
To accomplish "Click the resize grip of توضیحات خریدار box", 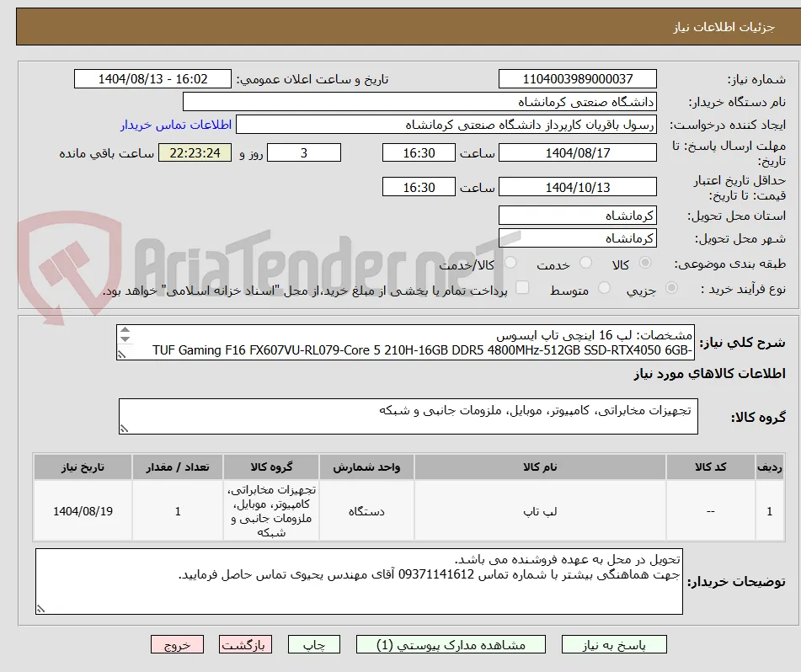I will point(40,609).
